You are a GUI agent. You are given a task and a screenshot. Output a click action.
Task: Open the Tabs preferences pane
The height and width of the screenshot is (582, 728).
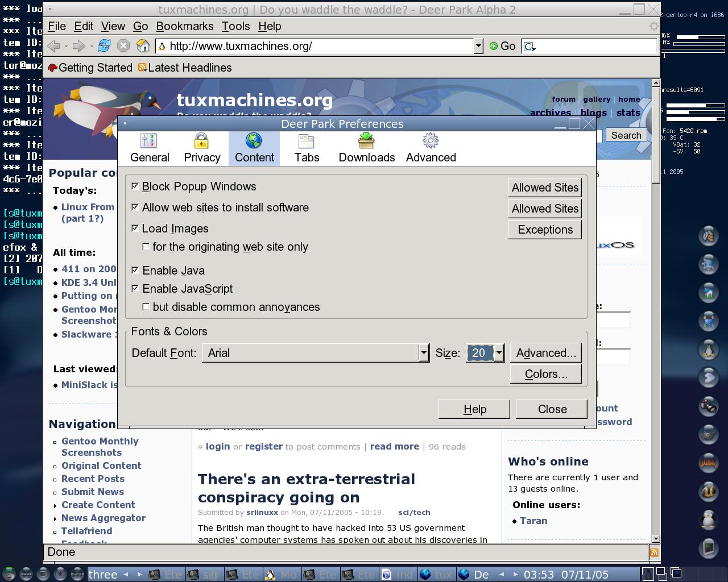coord(307,148)
